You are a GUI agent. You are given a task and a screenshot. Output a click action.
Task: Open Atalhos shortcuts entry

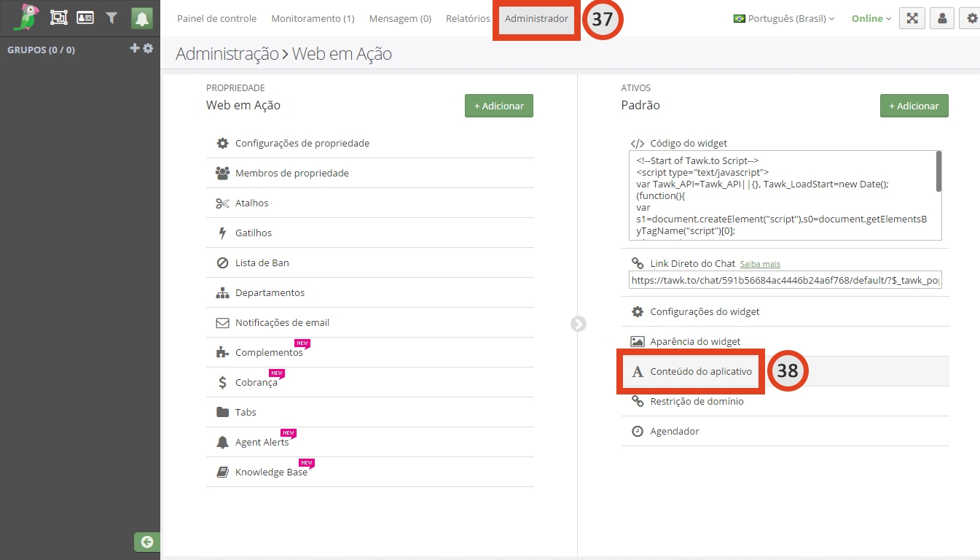tap(370, 203)
